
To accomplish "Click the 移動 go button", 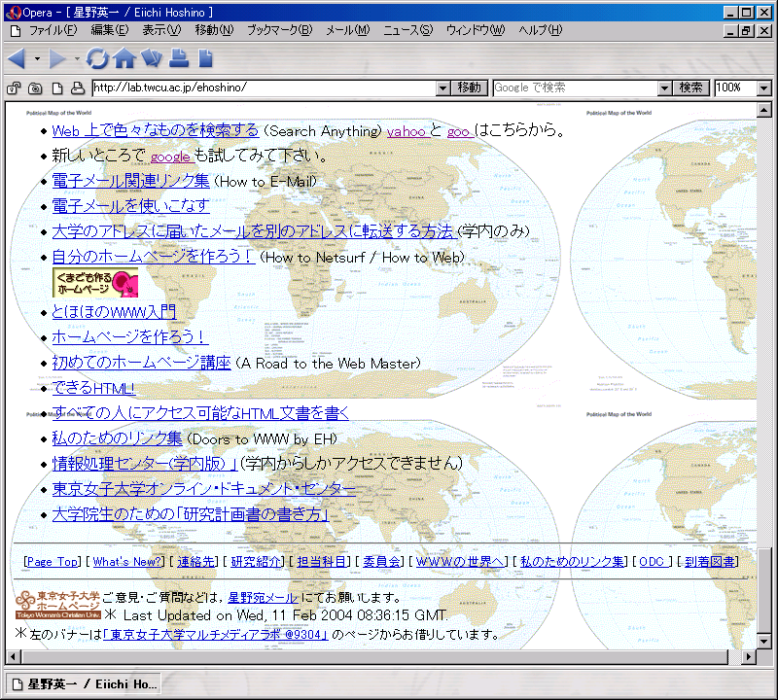I will 470,88.
